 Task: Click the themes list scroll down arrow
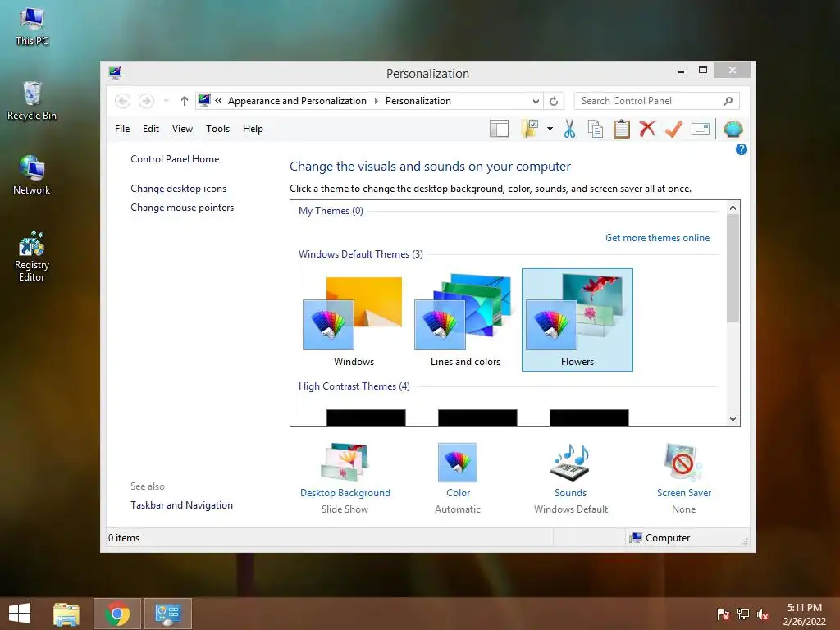click(733, 419)
